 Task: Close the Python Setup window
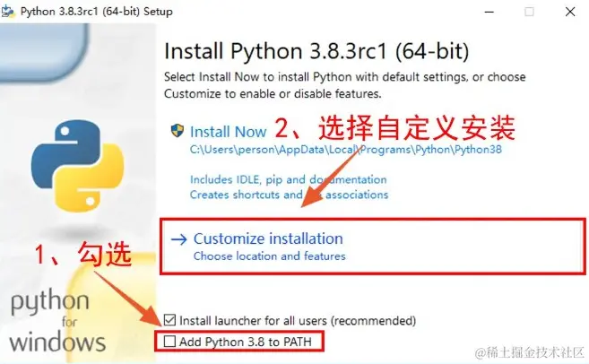coord(570,12)
